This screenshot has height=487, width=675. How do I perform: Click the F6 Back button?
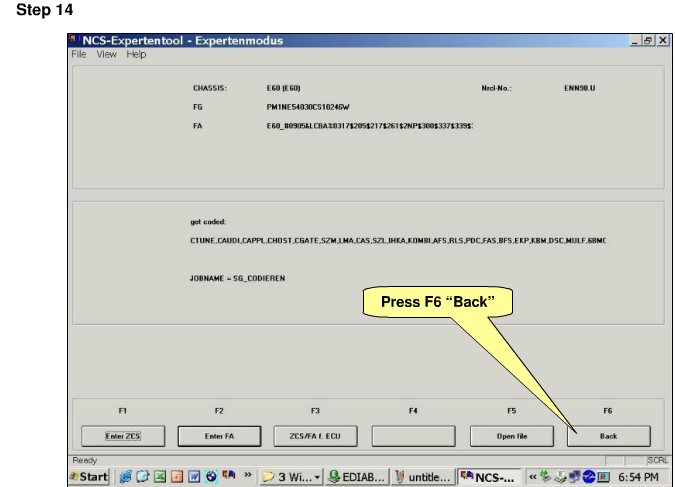tap(609, 436)
